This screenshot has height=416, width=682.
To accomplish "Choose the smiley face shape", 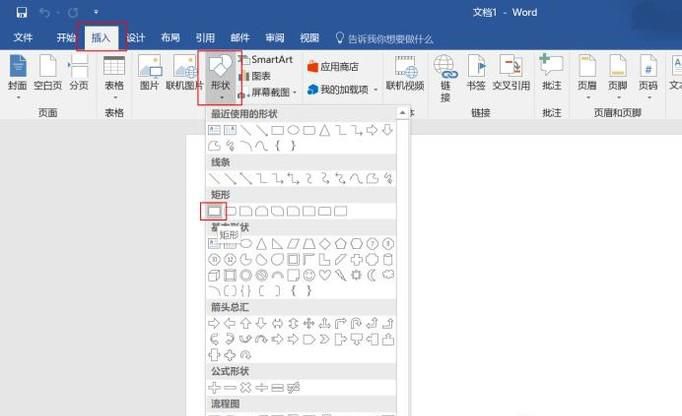I will coord(309,275).
